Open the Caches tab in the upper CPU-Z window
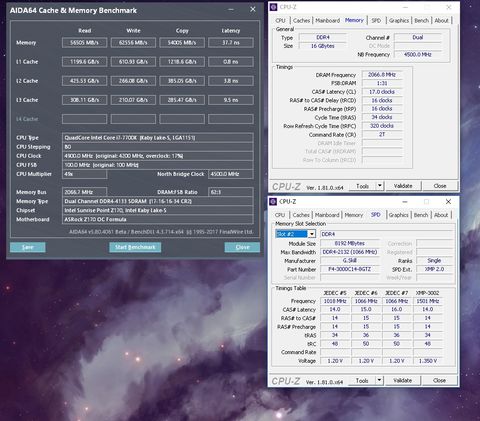This screenshot has height=421, width=480. coord(301,21)
